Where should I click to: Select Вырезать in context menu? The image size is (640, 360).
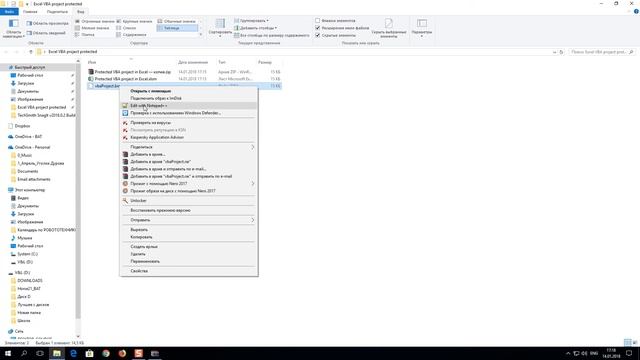(x=189, y=230)
